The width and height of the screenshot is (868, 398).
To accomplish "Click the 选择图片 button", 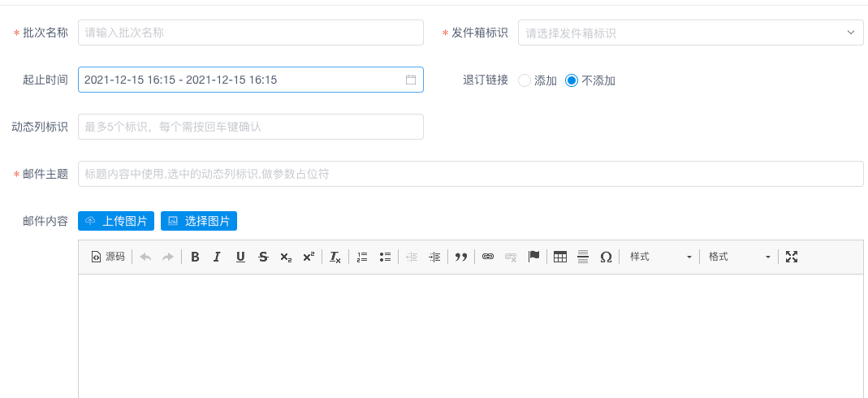I will click(199, 221).
